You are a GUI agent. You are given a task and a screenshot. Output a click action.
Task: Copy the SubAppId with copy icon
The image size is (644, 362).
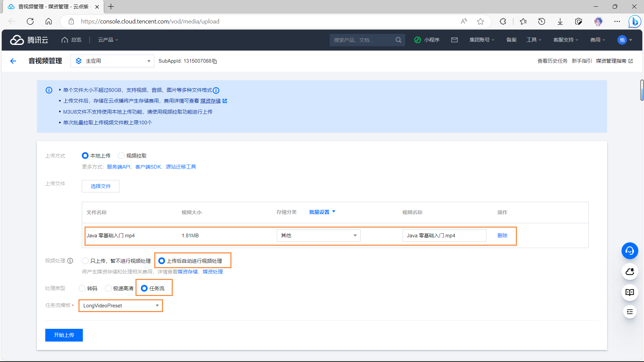point(215,61)
